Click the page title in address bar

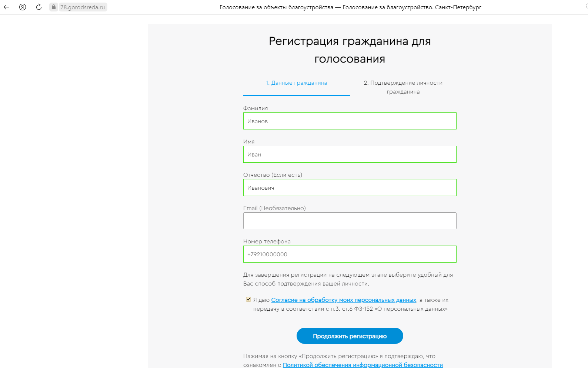pos(350,7)
